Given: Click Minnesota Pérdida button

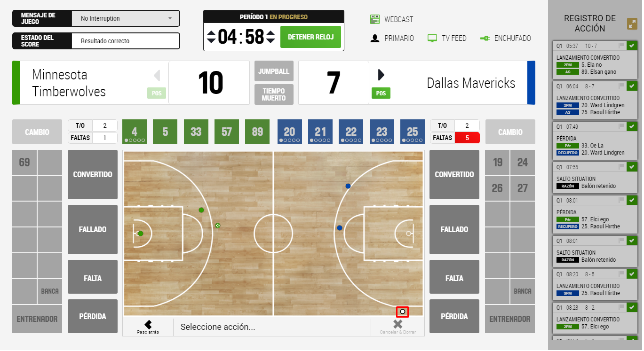Looking at the screenshot, I should 93,316.
